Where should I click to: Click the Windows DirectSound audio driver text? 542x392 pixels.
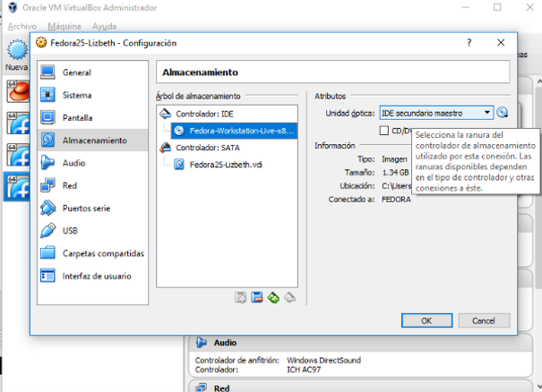pyautogui.click(x=323, y=360)
